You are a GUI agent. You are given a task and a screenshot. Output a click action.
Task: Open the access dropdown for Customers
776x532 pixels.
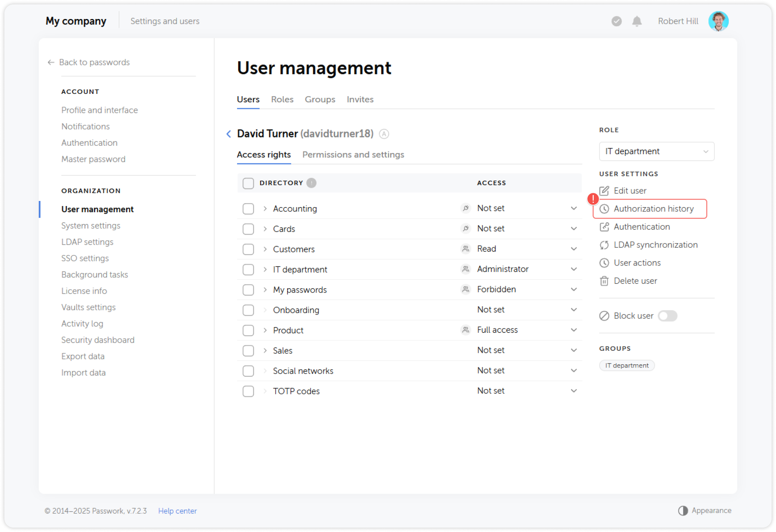click(x=574, y=248)
